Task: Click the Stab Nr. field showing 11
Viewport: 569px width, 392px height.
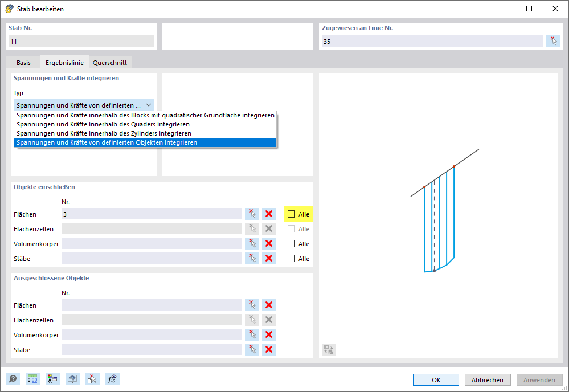Action: (x=81, y=42)
